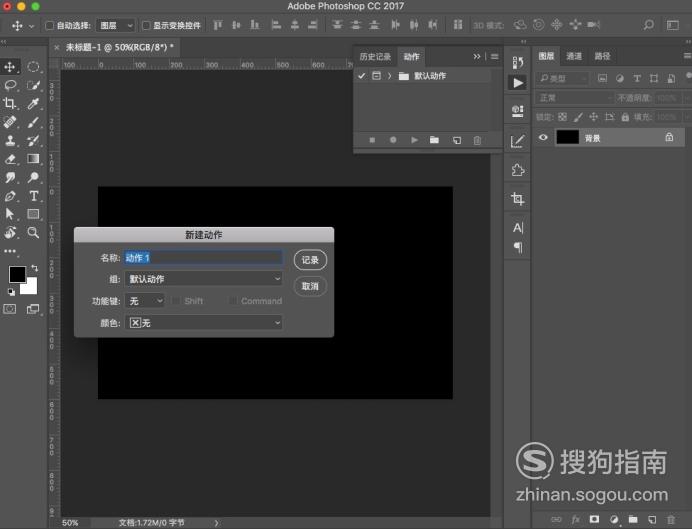Select the Type tool
The height and width of the screenshot is (529, 692).
click(33, 196)
